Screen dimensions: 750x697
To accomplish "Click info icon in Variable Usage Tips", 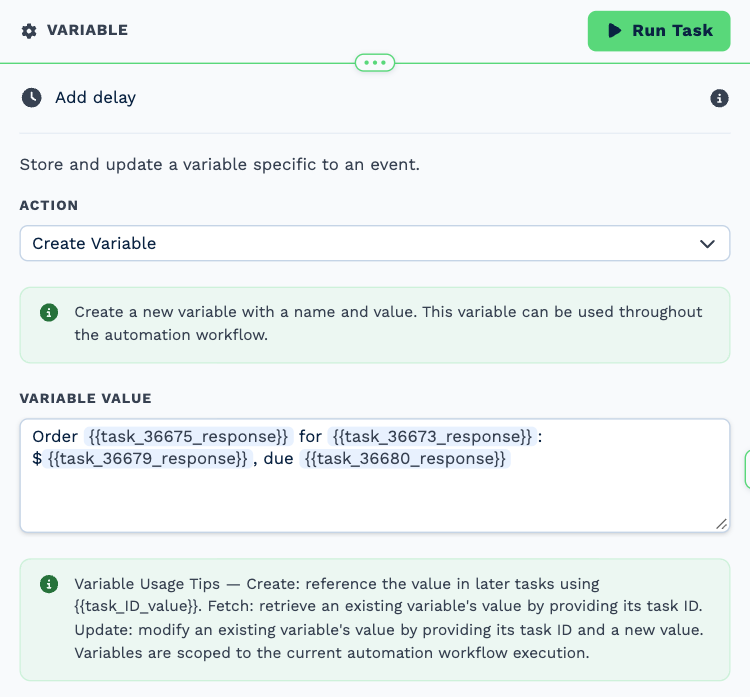I will pos(49,584).
